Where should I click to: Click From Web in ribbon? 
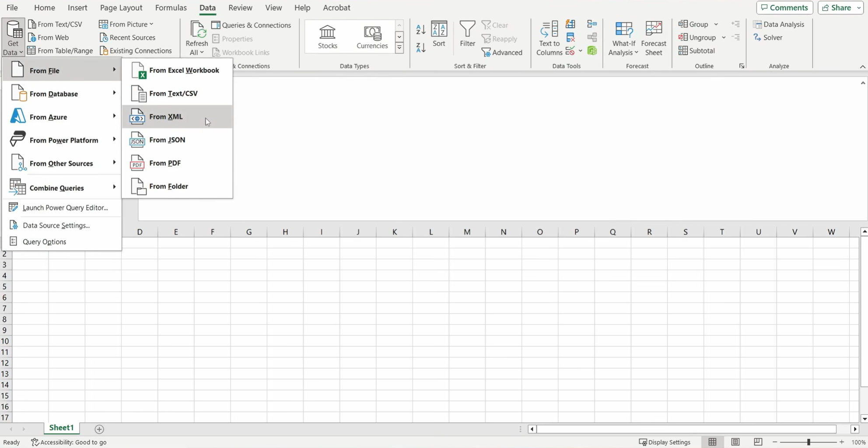[48, 37]
